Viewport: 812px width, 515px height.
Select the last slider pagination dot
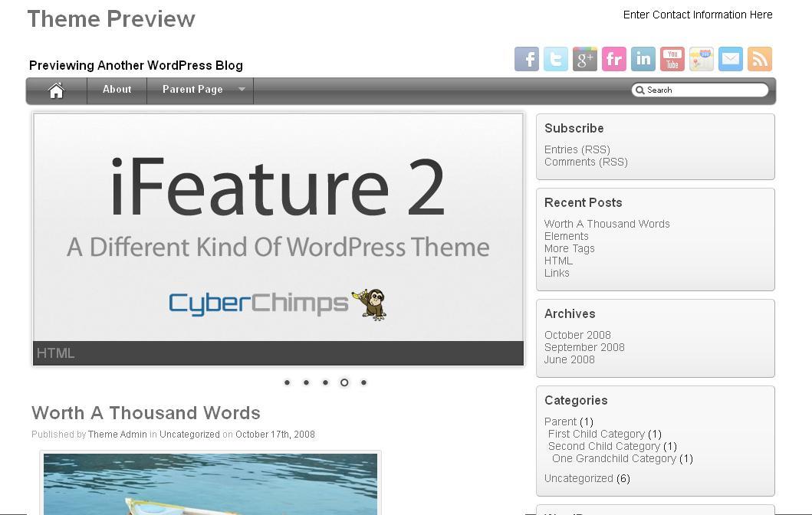pos(363,382)
